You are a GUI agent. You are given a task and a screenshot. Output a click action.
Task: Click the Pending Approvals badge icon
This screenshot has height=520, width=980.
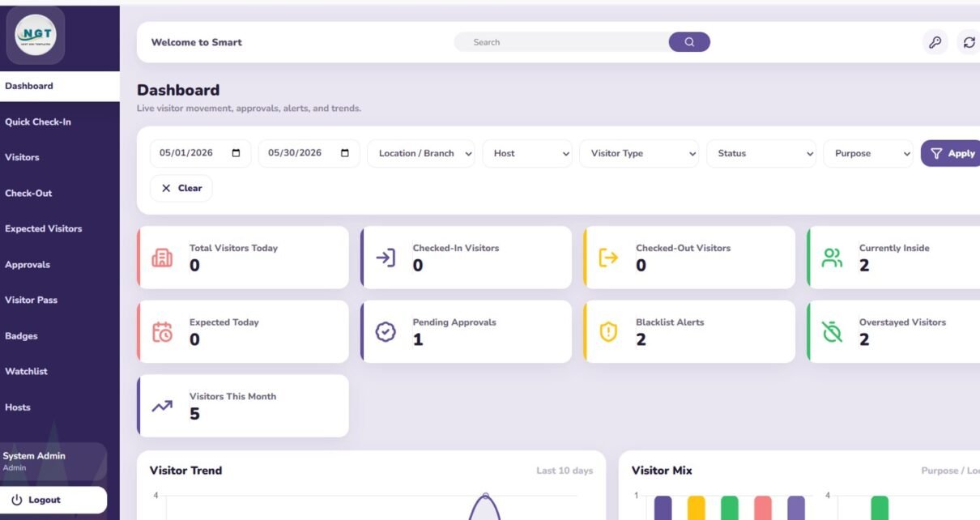pyautogui.click(x=386, y=331)
